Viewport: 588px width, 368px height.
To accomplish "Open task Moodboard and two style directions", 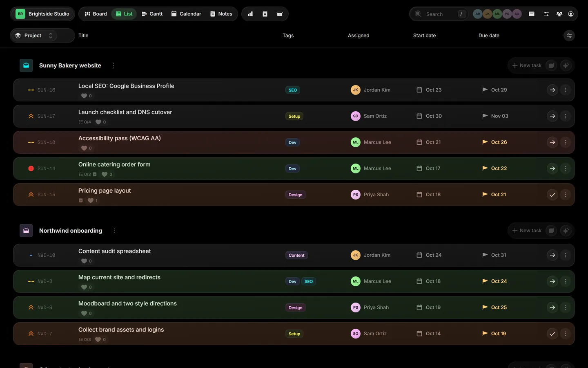I will tap(127, 303).
